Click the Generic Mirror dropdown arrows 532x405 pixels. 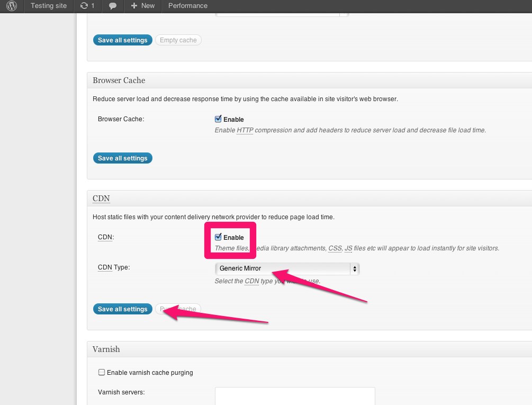click(x=354, y=268)
